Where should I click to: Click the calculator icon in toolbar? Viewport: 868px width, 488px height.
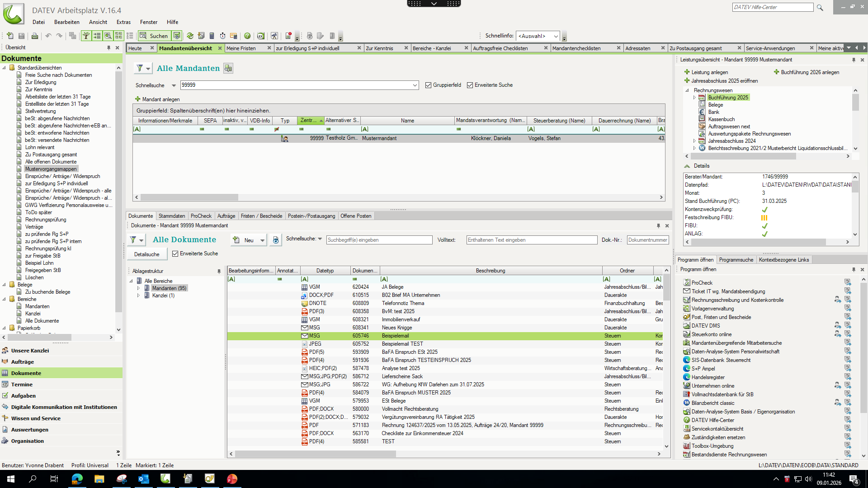[212, 36]
